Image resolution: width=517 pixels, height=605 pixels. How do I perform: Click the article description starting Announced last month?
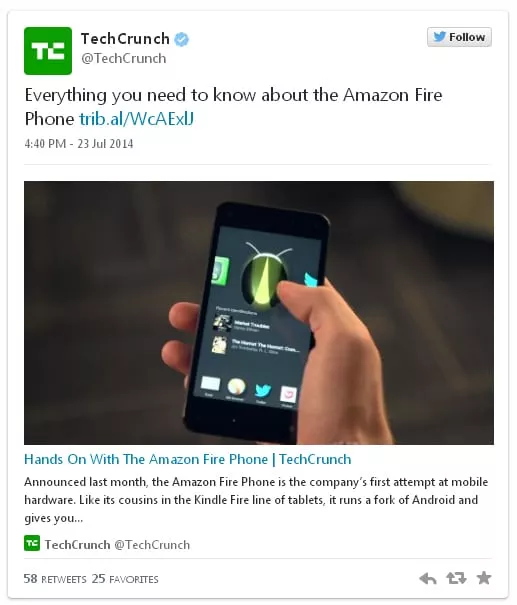tap(256, 500)
